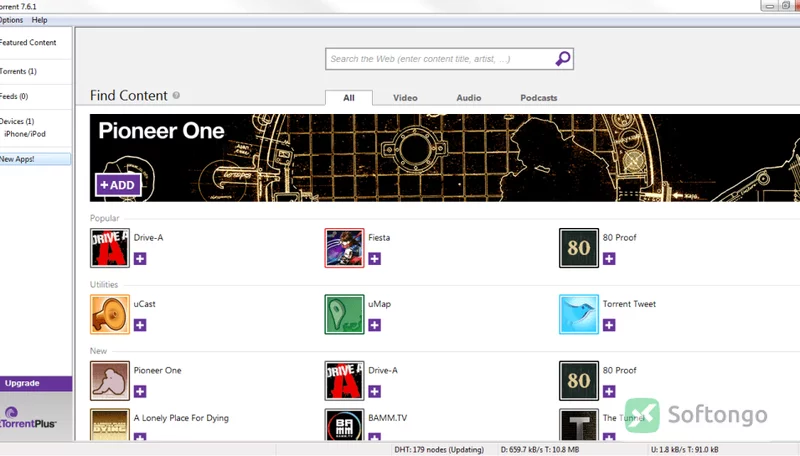Screen dimensions: 800x456
Task: Add 80 Proof under Popular with plus button
Action: 609,259
